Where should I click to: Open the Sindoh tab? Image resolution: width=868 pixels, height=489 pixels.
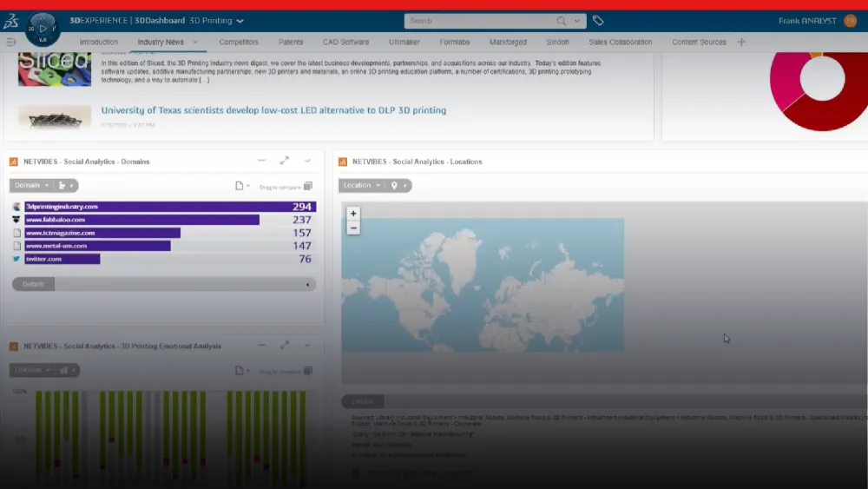coord(557,42)
